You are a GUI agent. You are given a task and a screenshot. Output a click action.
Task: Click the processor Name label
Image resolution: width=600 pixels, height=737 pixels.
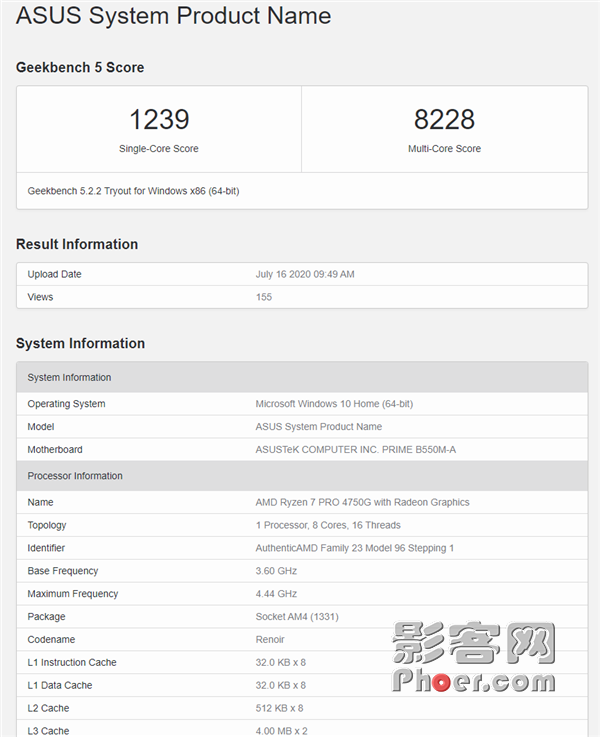(40, 502)
